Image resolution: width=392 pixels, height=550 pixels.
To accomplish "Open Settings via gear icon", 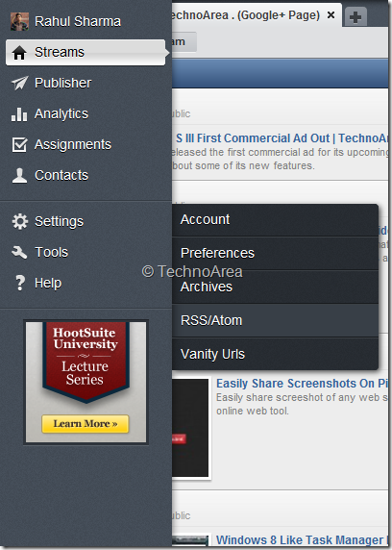I will [19, 222].
